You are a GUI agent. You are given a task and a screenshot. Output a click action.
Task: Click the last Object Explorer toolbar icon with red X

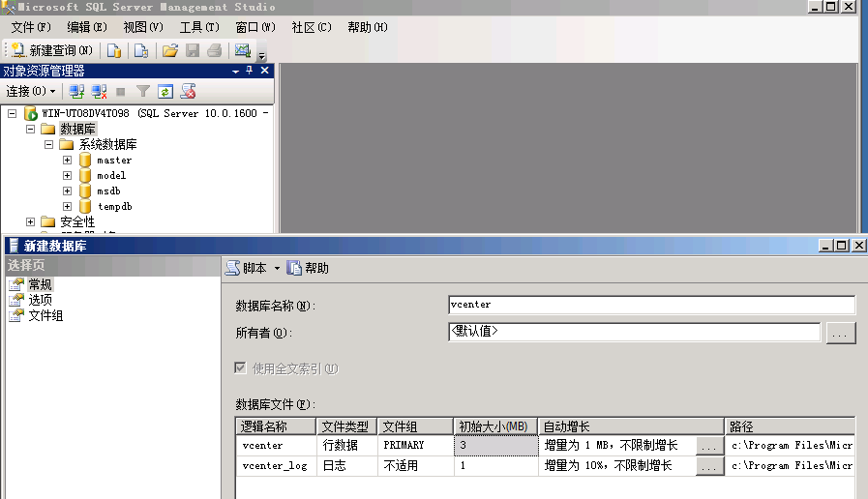[189, 91]
